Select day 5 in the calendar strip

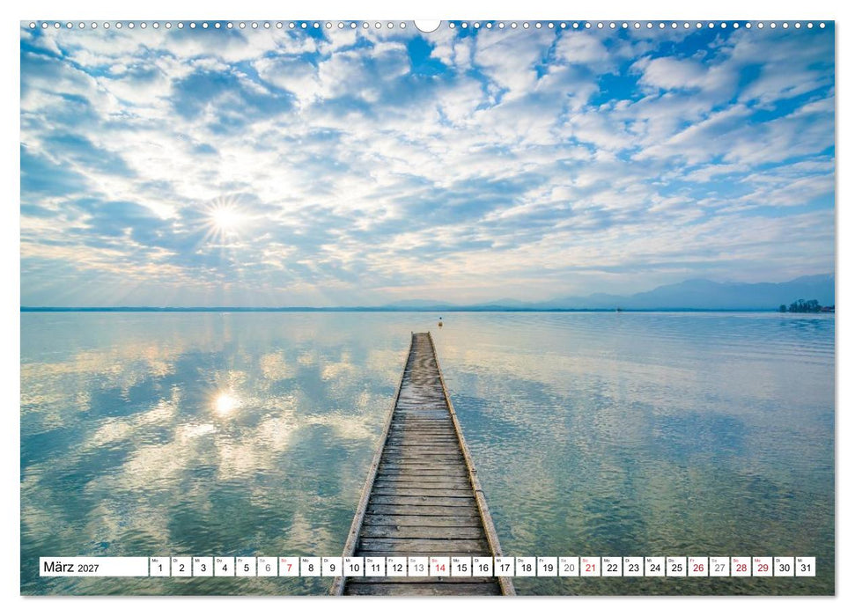(246, 567)
